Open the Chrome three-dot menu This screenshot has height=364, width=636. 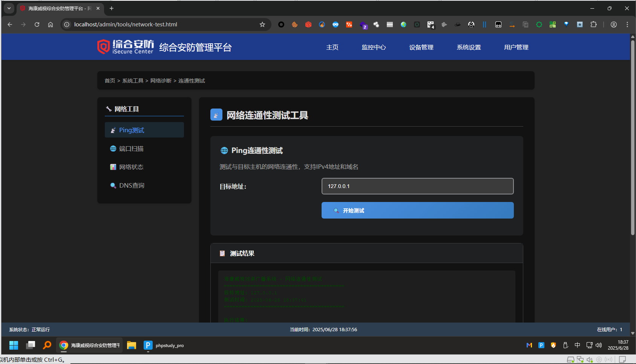coord(627,24)
